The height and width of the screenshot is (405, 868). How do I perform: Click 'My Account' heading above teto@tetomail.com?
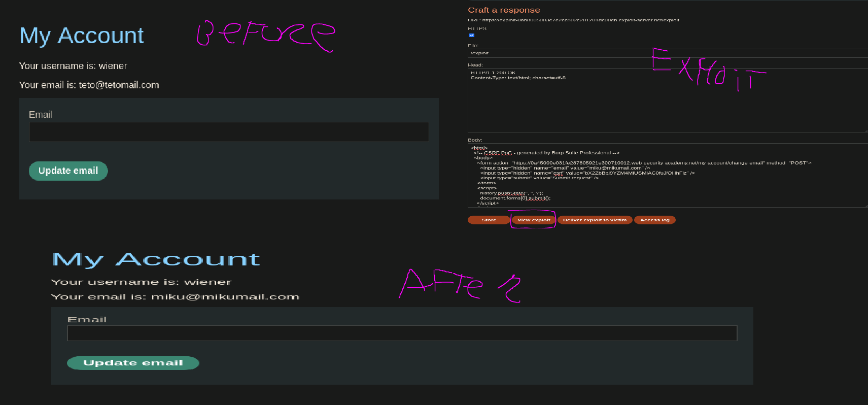82,36
